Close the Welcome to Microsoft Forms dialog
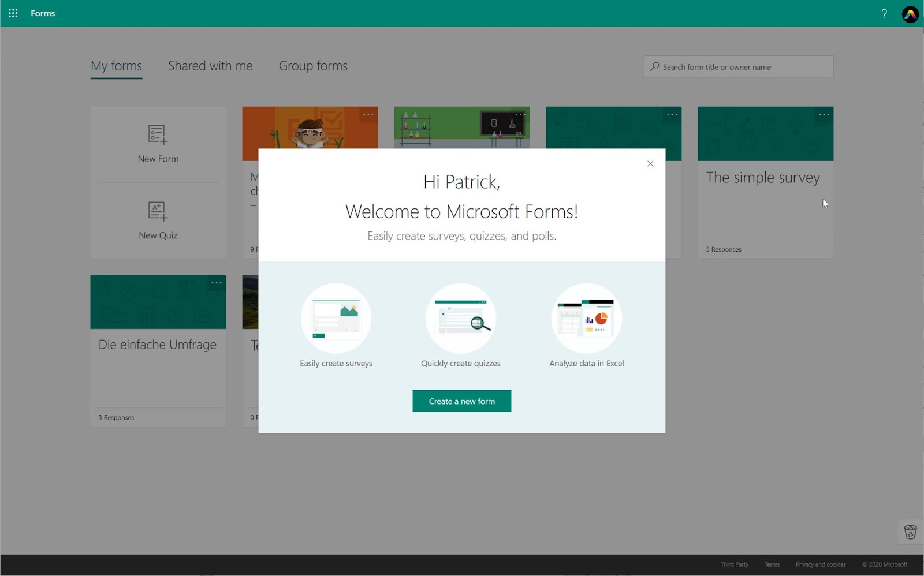The height and width of the screenshot is (576, 924). [650, 164]
